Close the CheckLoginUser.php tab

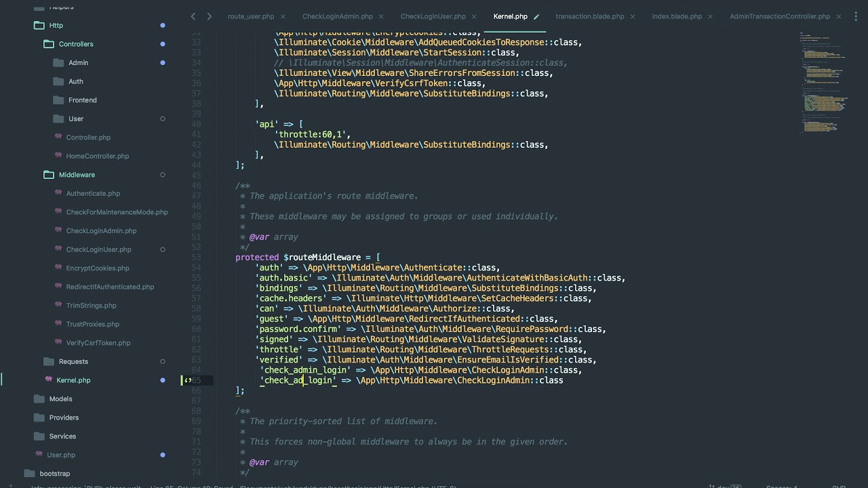coord(475,16)
